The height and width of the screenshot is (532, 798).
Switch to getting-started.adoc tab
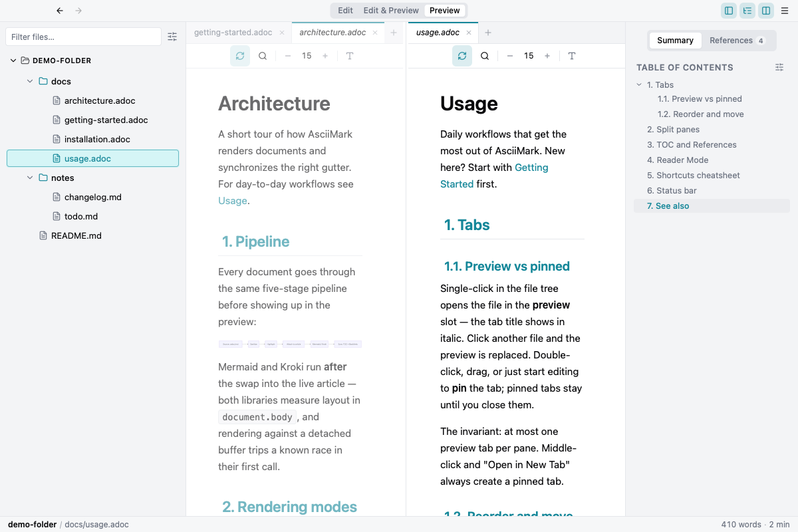pyautogui.click(x=233, y=32)
